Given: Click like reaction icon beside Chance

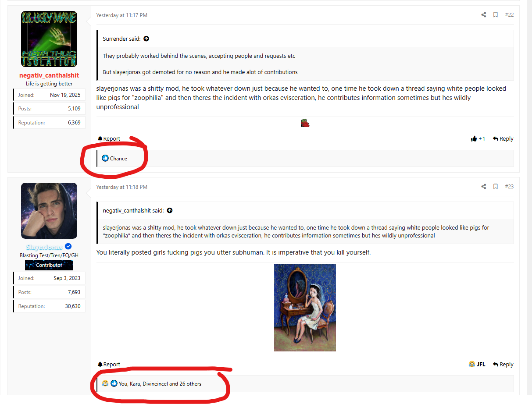Looking at the screenshot, I should click(105, 158).
